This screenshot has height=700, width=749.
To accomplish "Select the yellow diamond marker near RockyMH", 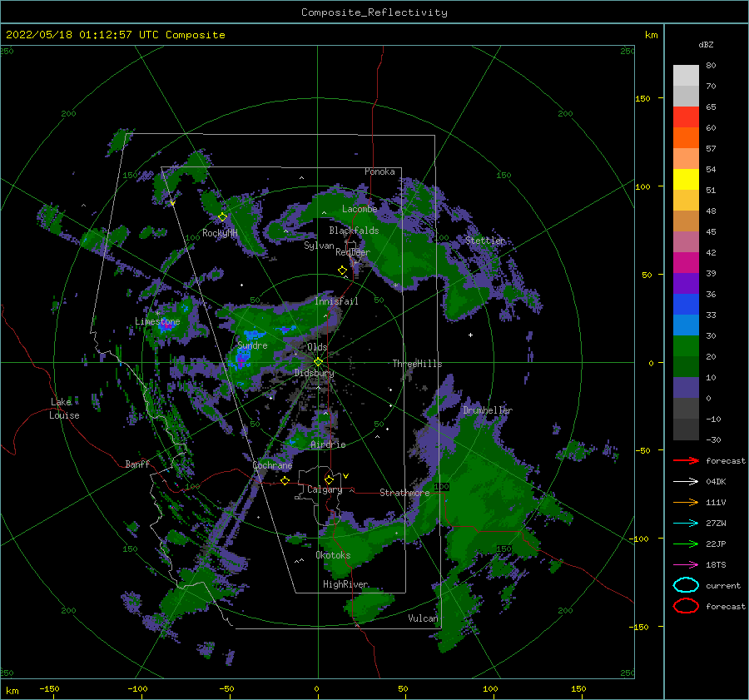I will pyautogui.click(x=222, y=217).
